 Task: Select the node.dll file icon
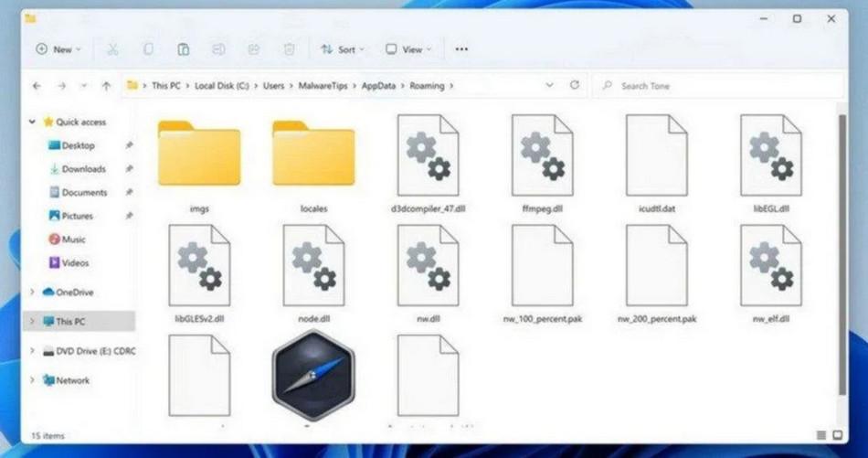[313, 265]
